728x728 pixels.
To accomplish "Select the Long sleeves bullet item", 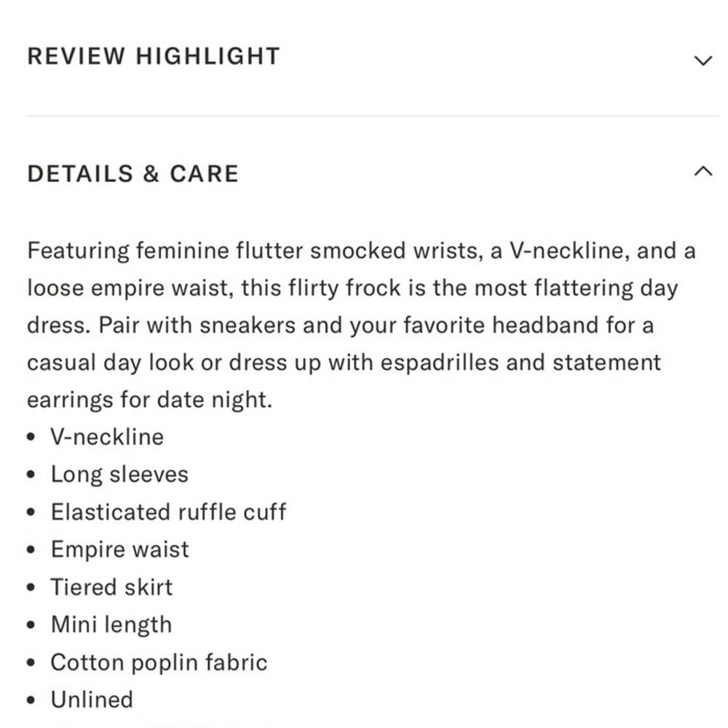I will [119, 475].
